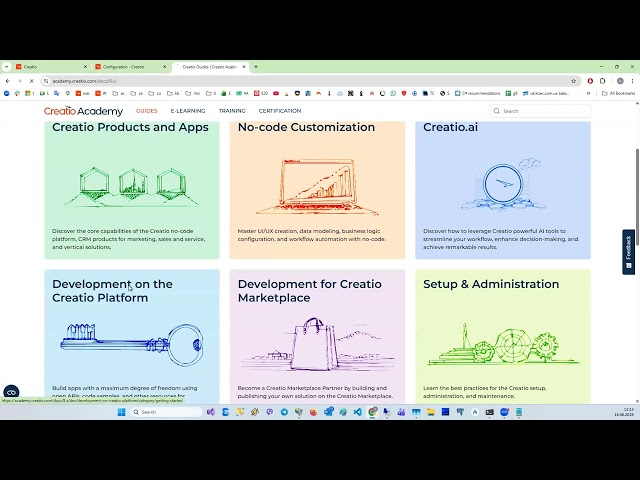Open Microsoft Teams from the taskbar
The image size is (640, 480).
pos(401,412)
